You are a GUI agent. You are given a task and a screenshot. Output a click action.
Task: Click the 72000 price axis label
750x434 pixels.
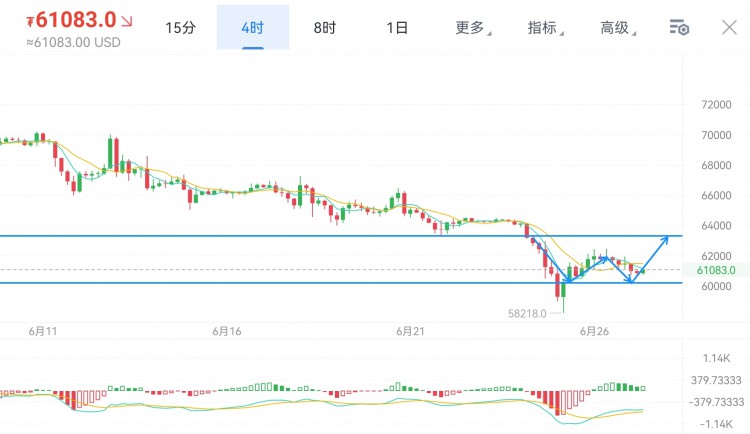coord(716,105)
